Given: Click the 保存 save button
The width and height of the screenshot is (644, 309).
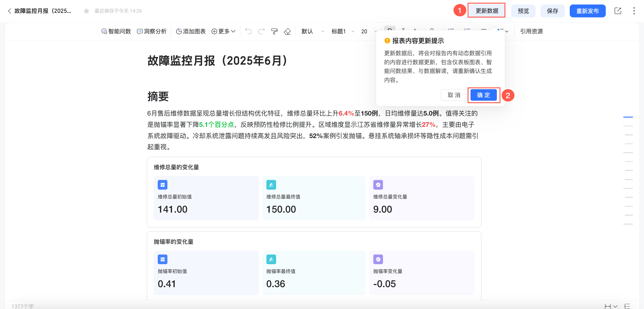Looking at the screenshot, I should pyautogui.click(x=552, y=11).
